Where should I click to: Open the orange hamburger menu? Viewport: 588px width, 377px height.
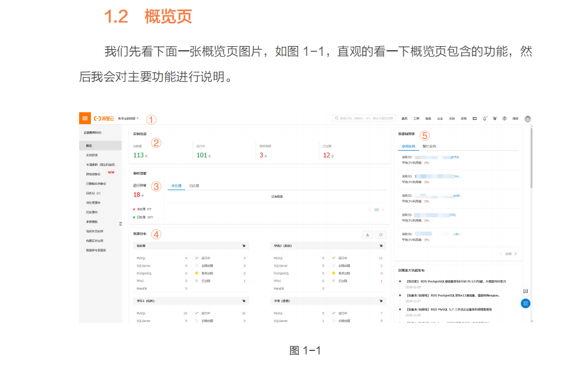tap(85, 118)
